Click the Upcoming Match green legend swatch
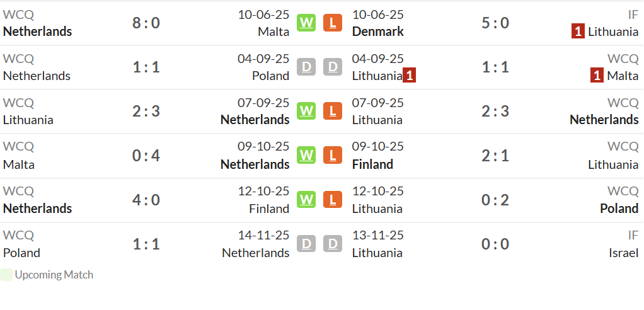Viewport: 644px width, 310px height. [6, 275]
